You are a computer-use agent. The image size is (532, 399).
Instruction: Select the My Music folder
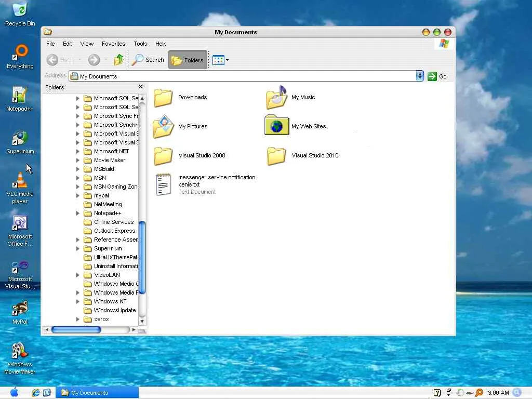pyautogui.click(x=290, y=97)
